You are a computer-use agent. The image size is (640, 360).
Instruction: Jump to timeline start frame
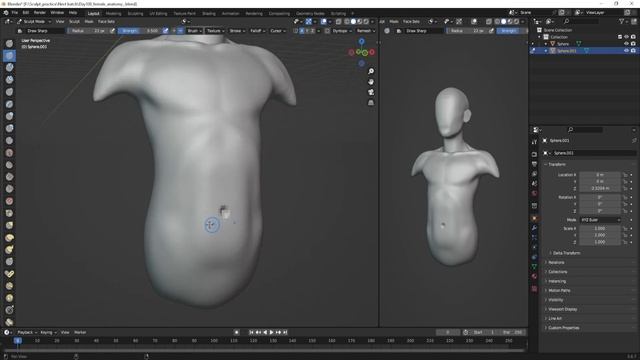[x=252, y=333]
